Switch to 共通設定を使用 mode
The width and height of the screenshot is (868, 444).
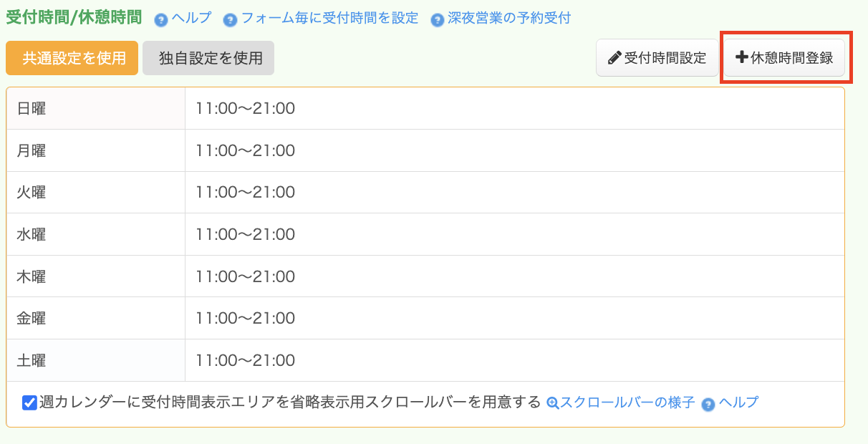pyautogui.click(x=72, y=58)
